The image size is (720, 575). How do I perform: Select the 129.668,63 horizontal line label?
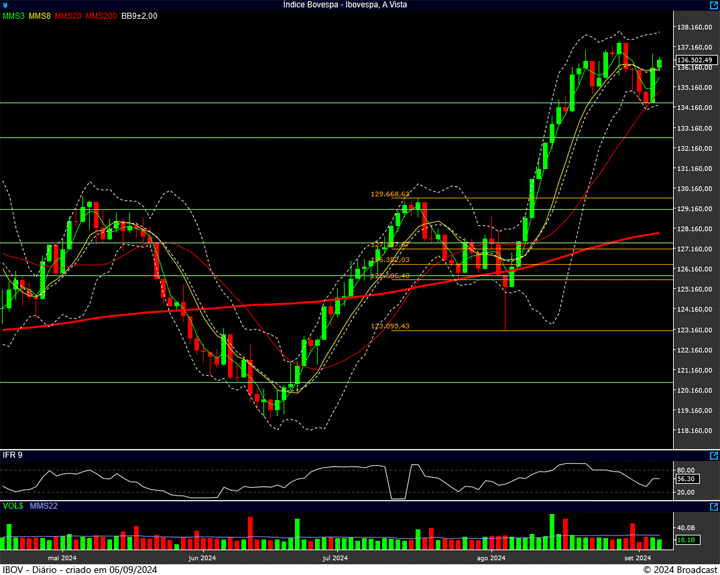391,194
